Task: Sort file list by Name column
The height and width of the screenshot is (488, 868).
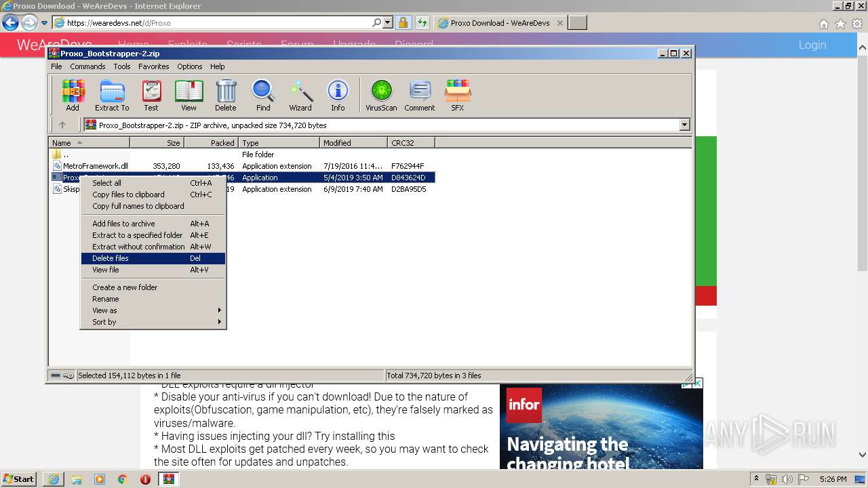Action: tap(90, 143)
